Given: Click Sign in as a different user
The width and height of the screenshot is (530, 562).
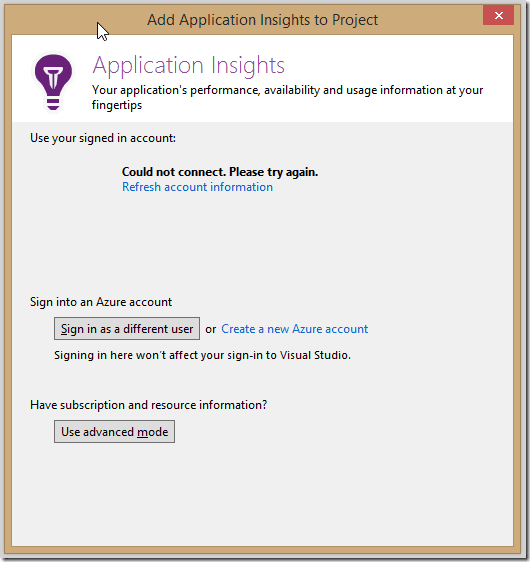Looking at the screenshot, I should [x=127, y=328].
